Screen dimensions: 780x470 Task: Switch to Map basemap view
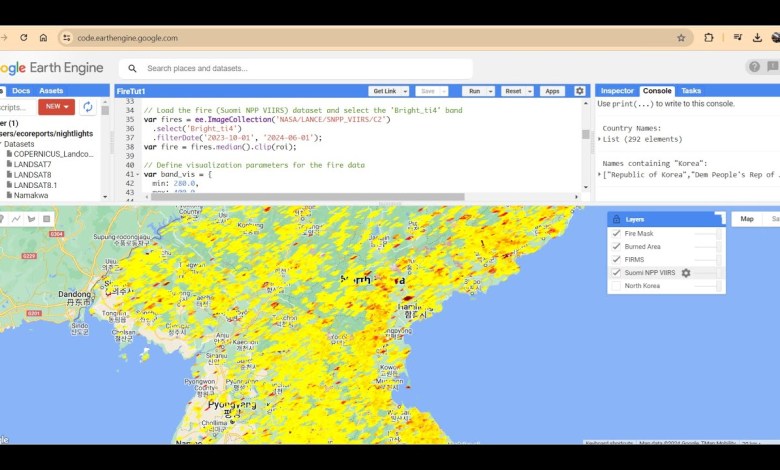tap(747, 219)
